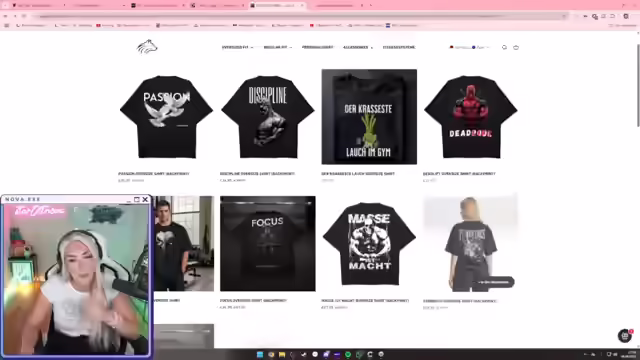Open the Focus shirt image
The height and width of the screenshot is (360, 640).
[x=268, y=244]
